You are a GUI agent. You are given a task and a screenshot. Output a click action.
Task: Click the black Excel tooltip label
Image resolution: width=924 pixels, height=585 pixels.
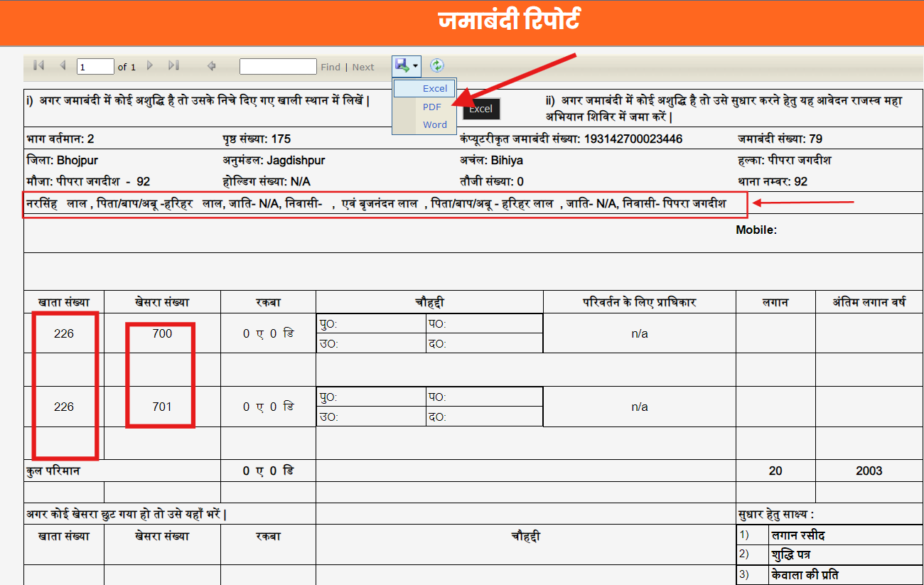[481, 109]
